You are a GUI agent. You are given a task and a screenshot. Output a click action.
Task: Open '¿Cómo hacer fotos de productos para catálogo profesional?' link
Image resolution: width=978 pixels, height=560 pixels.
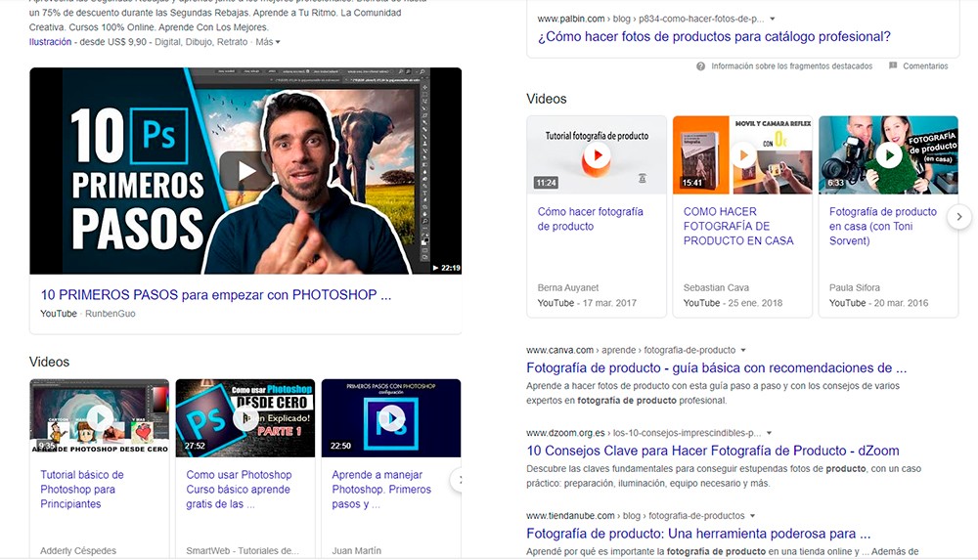pos(714,37)
